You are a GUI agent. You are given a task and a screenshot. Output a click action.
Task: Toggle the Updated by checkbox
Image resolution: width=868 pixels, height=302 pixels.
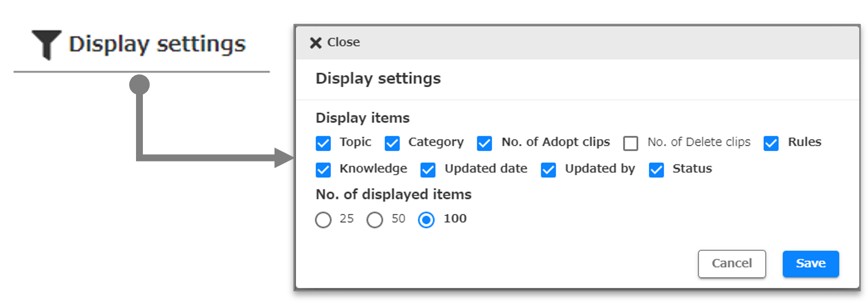(548, 170)
